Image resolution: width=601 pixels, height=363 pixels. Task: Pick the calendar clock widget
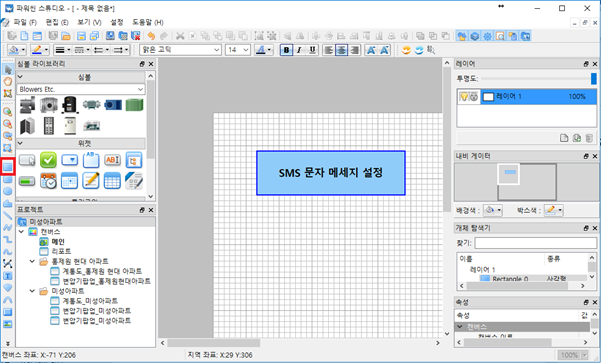click(48, 181)
